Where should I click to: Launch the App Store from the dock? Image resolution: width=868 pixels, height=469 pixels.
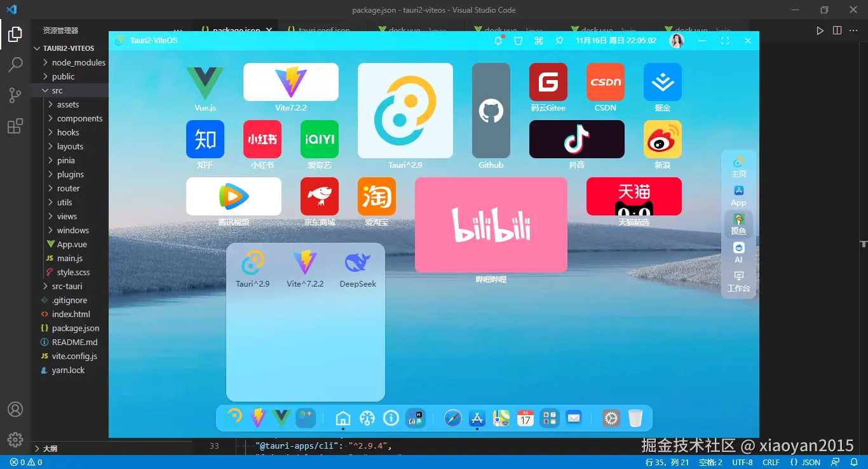[x=477, y=418]
